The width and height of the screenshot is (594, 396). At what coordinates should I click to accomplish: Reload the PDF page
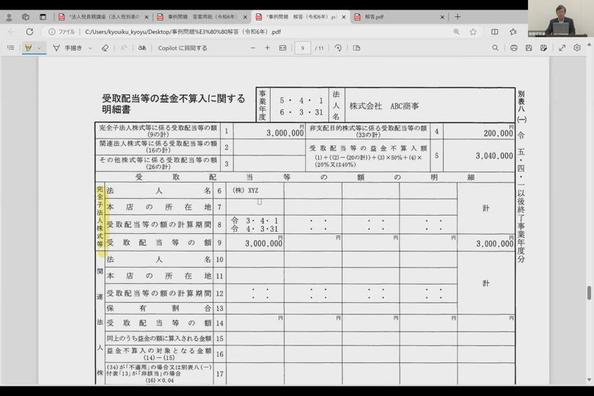pos(29,32)
